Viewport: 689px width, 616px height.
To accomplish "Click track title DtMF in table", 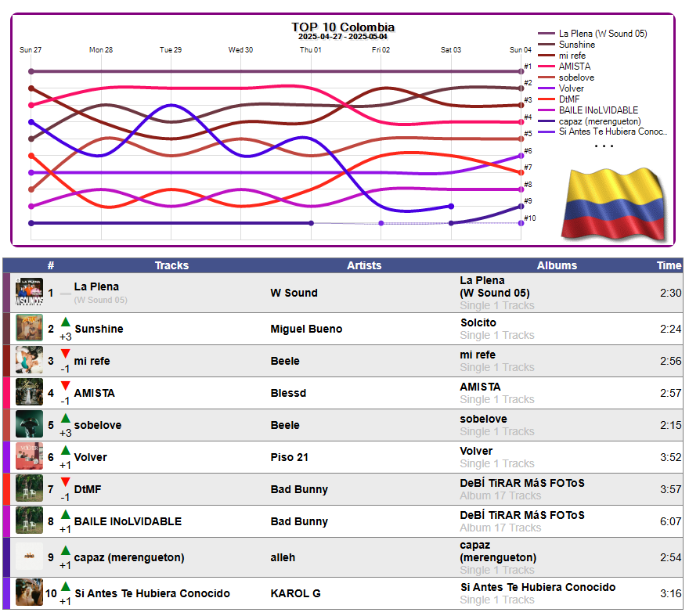I will (88, 489).
